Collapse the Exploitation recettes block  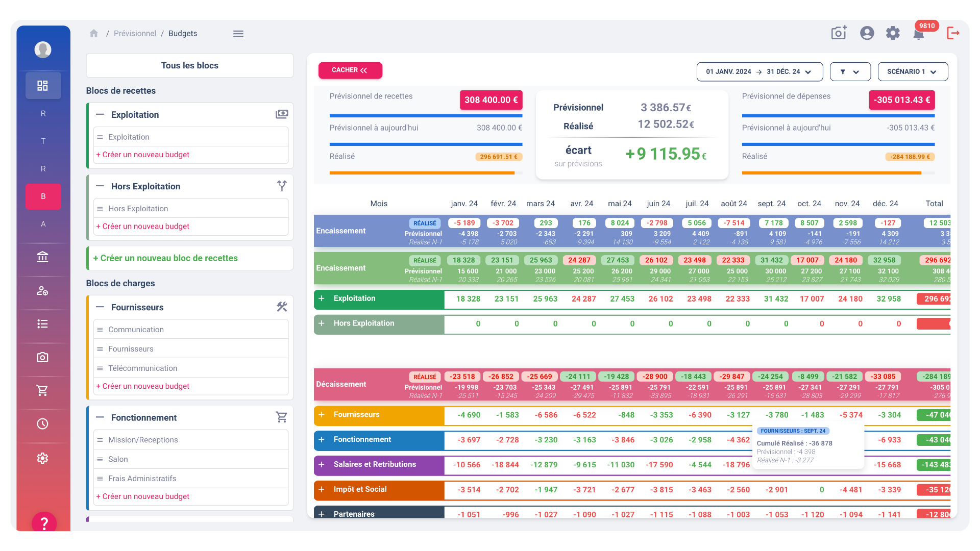100,114
